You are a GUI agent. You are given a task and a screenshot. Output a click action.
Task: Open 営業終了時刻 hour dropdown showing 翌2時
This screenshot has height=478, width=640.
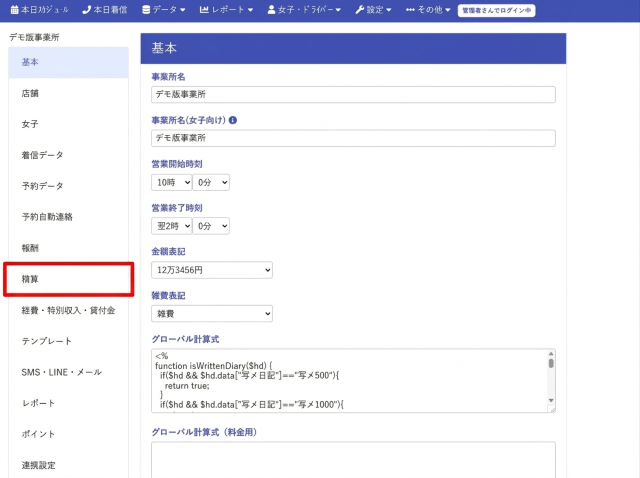point(171,226)
